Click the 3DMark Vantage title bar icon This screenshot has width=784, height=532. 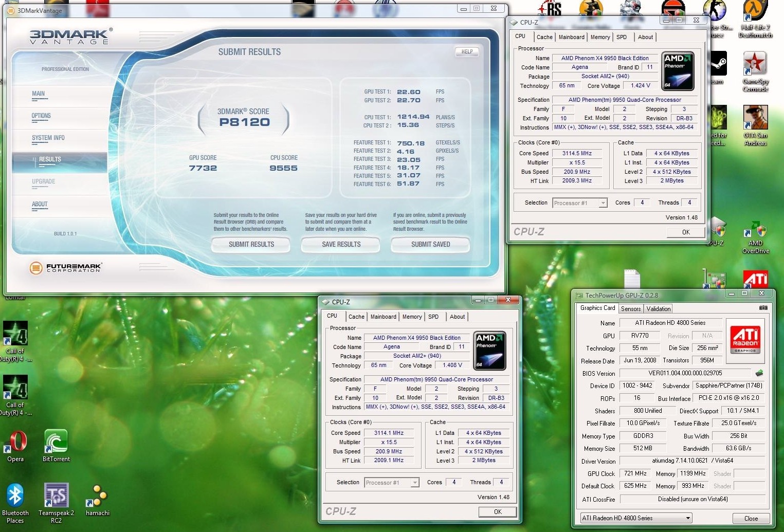11,11
